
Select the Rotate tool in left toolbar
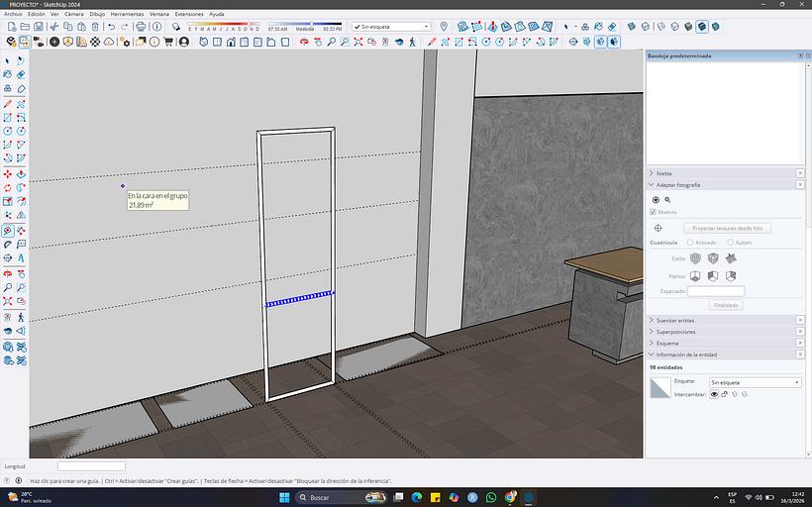(x=8, y=188)
